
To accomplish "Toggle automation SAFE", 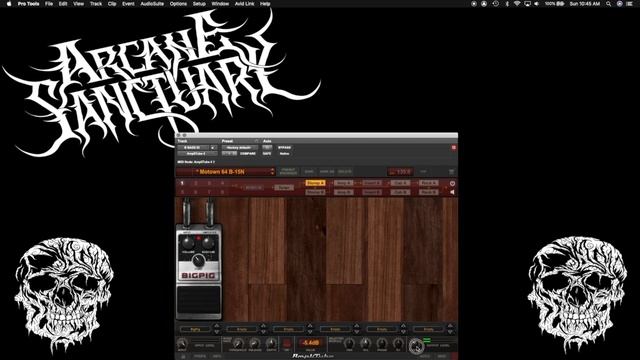I will coord(267,153).
